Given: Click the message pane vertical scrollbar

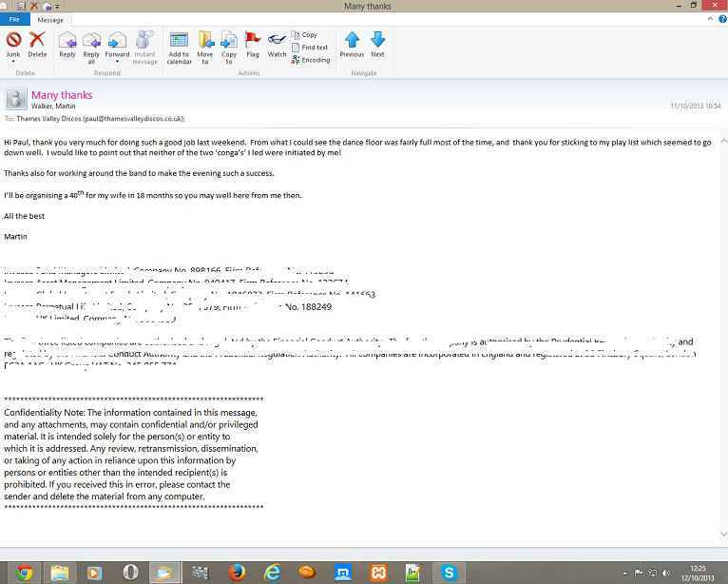Looking at the screenshot, I should 722,333.
